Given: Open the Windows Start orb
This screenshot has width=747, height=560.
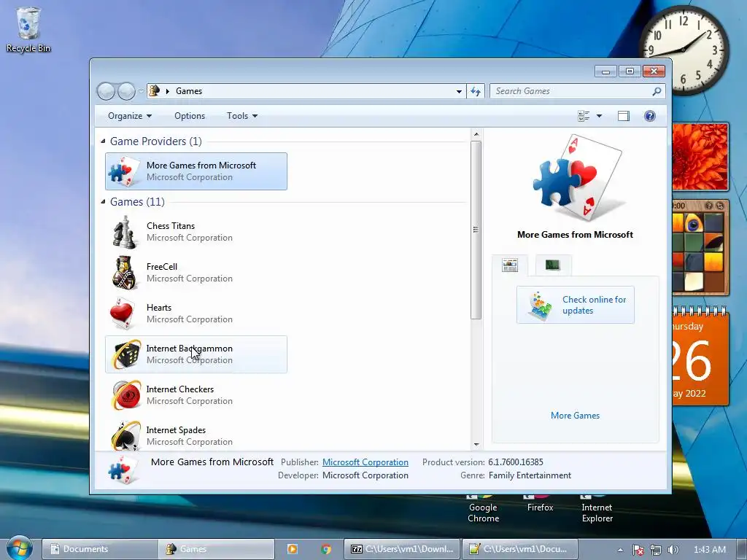Looking at the screenshot, I should (x=19, y=548).
